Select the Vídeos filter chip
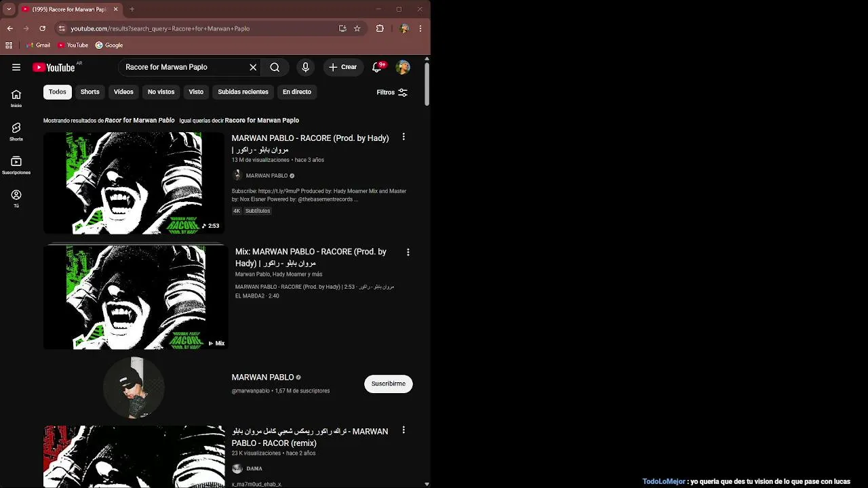 123,92
